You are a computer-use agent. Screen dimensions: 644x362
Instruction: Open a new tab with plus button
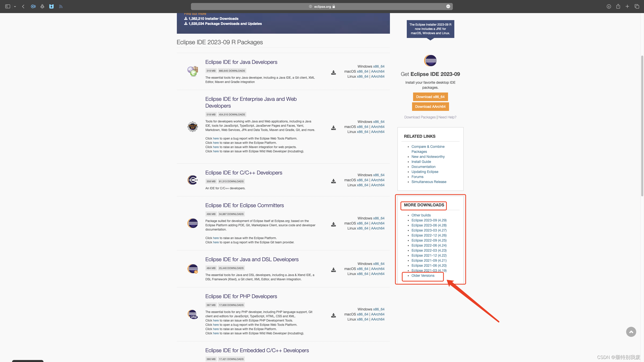[627, 7]
